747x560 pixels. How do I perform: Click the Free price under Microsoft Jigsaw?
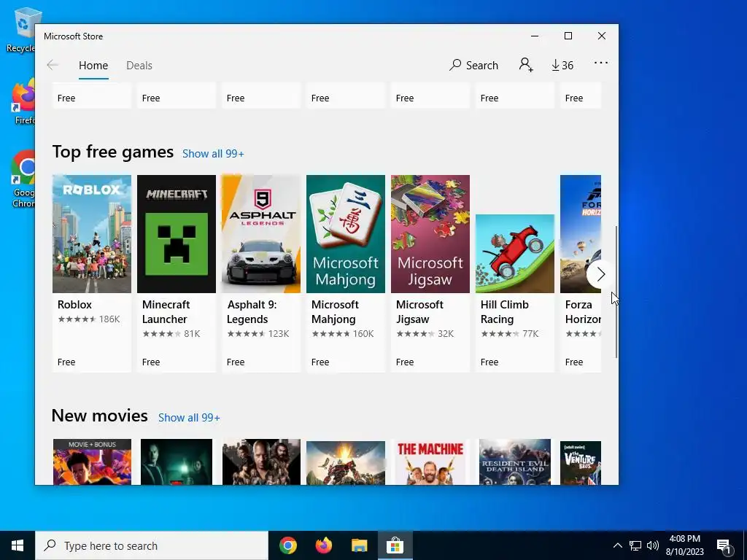[x=404, y=362]
